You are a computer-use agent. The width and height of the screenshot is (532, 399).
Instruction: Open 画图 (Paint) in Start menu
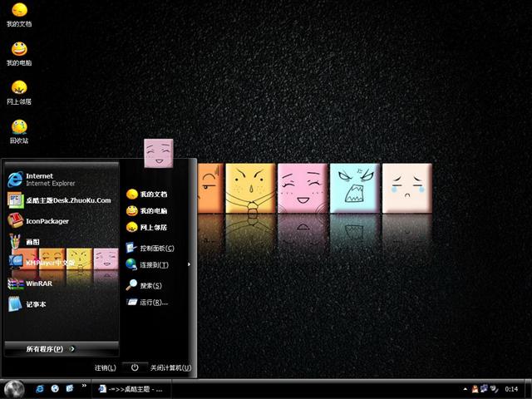[x=32, y=242]
